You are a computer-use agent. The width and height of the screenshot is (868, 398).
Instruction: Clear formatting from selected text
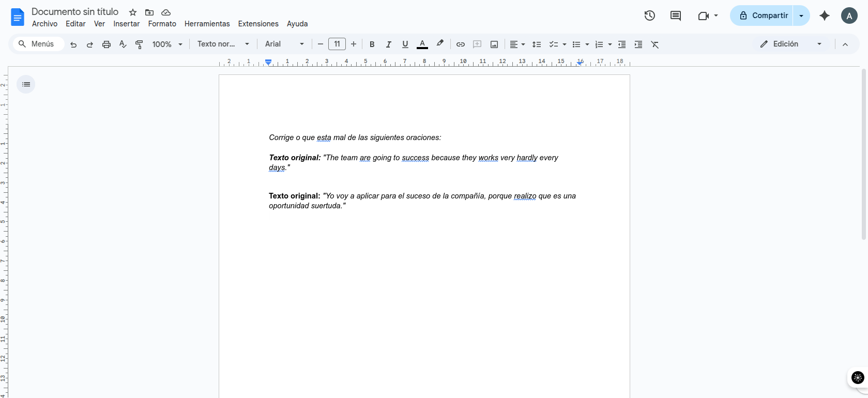655,44
